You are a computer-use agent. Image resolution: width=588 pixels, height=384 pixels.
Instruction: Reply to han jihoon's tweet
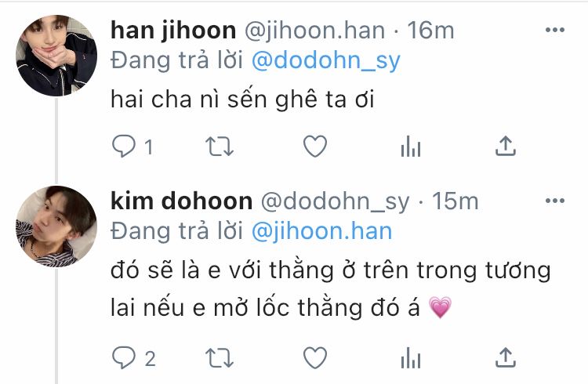click(x=124, y=146)
